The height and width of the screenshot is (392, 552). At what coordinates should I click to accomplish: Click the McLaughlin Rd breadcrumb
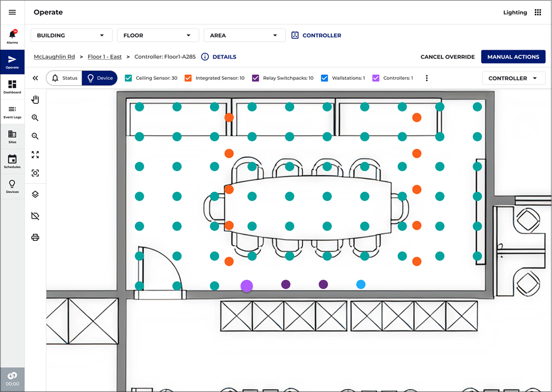54,57
